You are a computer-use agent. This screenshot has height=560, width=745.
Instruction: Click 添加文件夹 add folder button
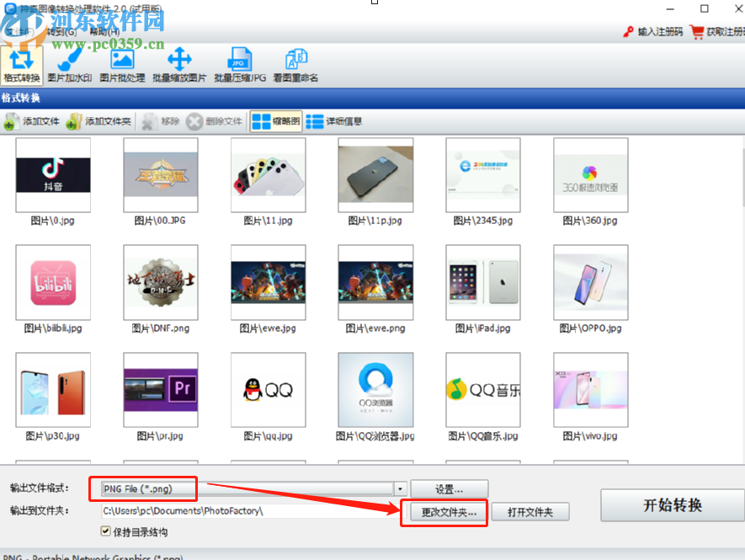(98, 122)
